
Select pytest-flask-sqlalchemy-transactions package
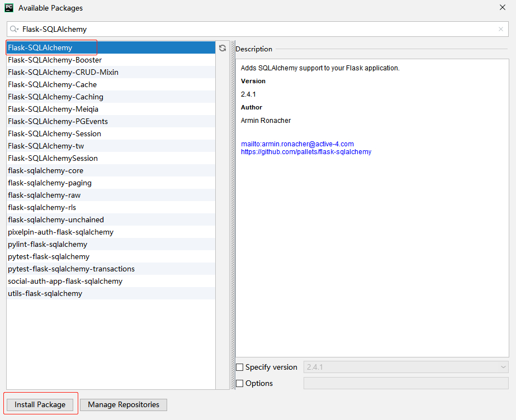click(111, 269)
